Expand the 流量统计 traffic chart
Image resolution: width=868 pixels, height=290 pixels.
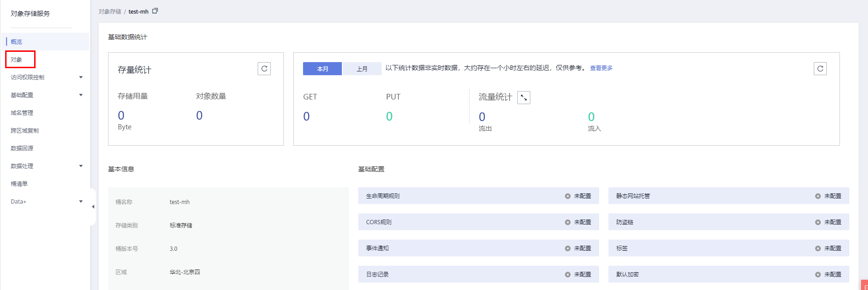click(x=524, y=98)
